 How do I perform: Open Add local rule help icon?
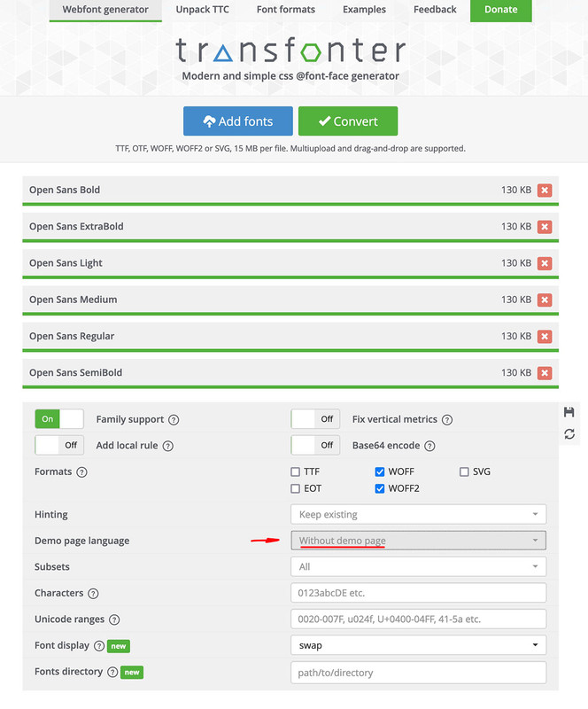tap(167, 447)
